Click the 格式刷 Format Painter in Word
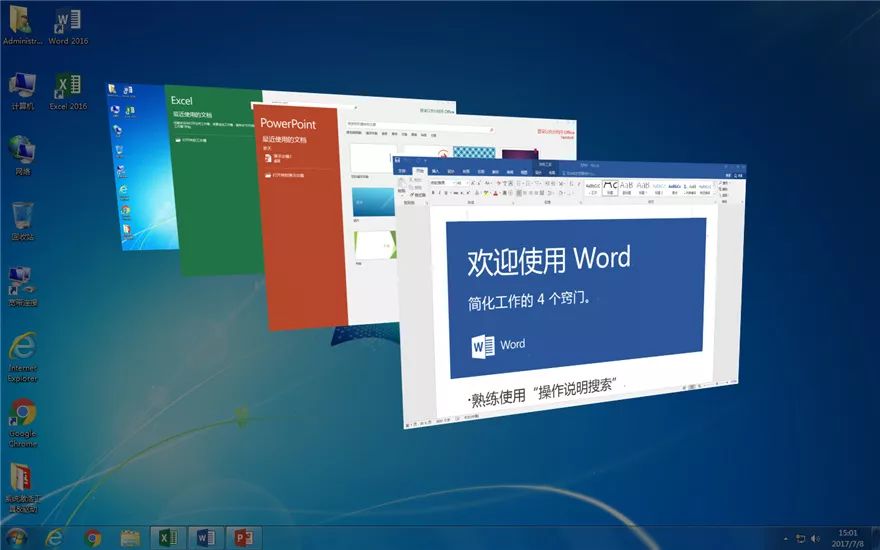The image size is (880, 550). (x=418, y=194)
